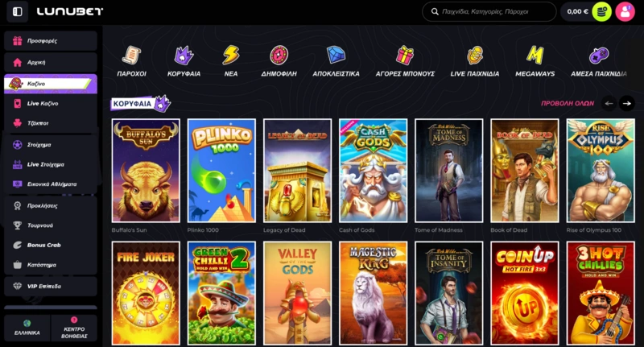Open Στοίχημα sports betting
This screenshot has height=347, width=644.
tap(51, 145)
